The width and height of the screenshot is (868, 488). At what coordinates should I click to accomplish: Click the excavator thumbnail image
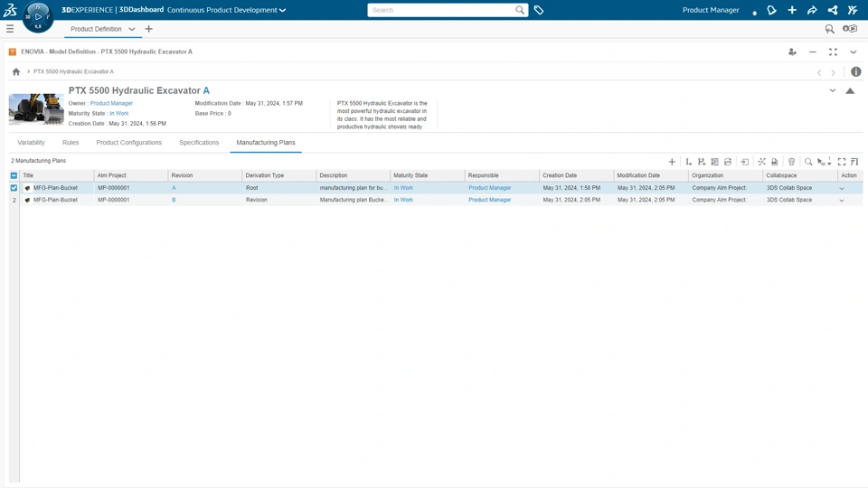36,108
